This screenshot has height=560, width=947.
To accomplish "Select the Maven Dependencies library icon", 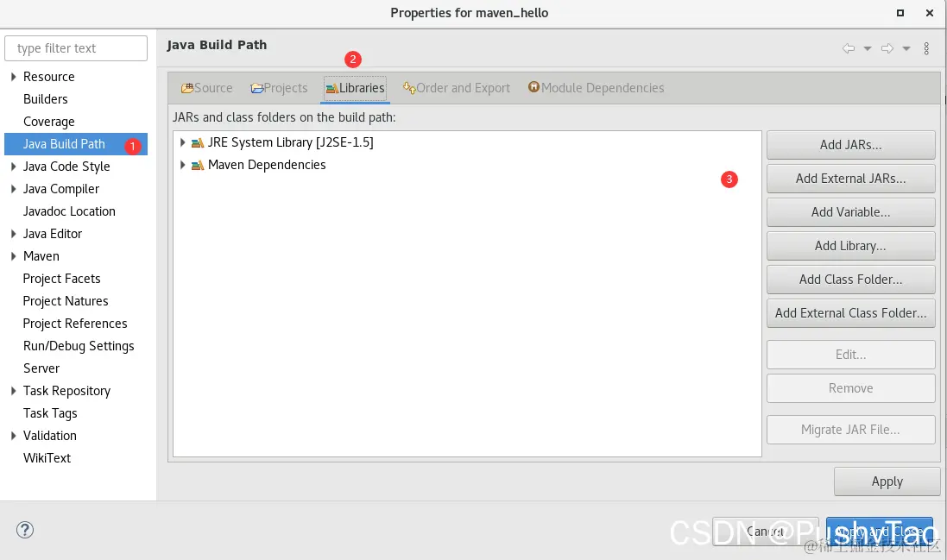I will [198, 166].
